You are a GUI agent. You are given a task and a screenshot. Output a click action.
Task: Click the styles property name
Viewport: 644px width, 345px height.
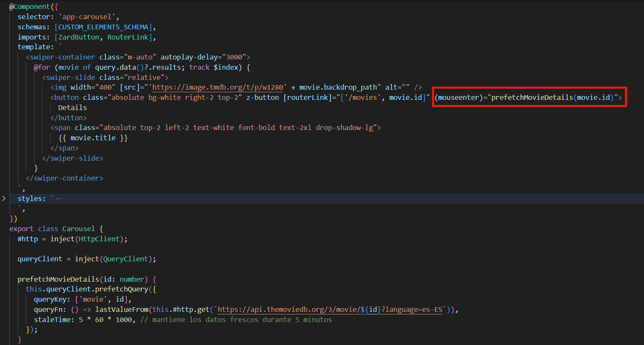pos(30,198)
